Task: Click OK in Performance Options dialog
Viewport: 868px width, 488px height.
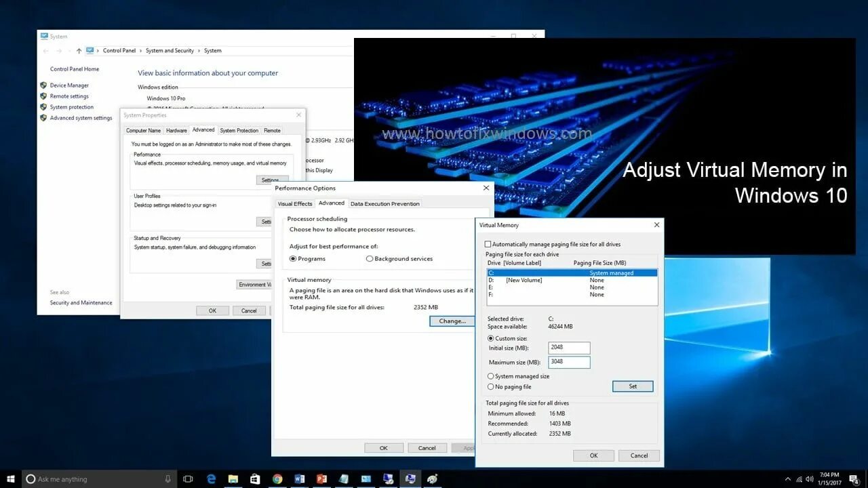Action: click(384, 448)
